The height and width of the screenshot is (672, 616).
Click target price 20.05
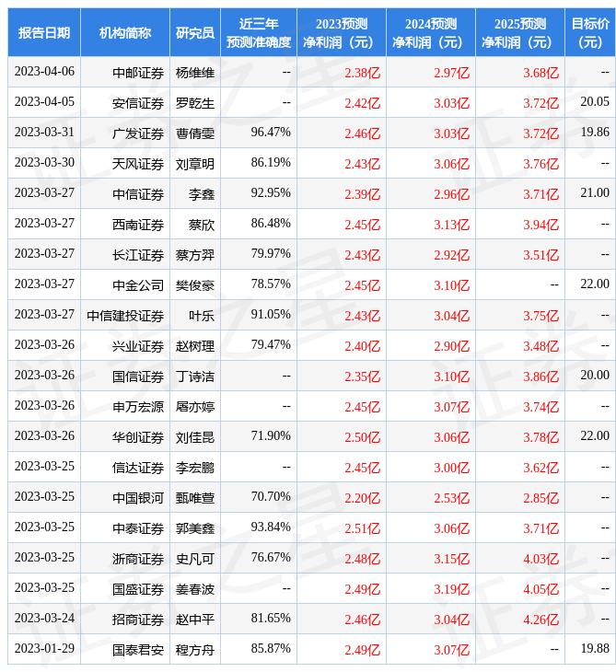pos(595,101)
